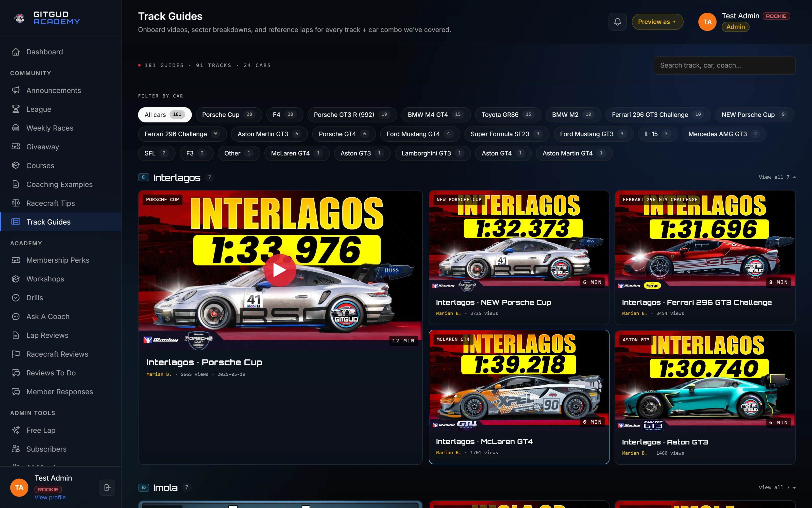
Task: Click the Track Guides sidebar icon
Action: [16, 222]
